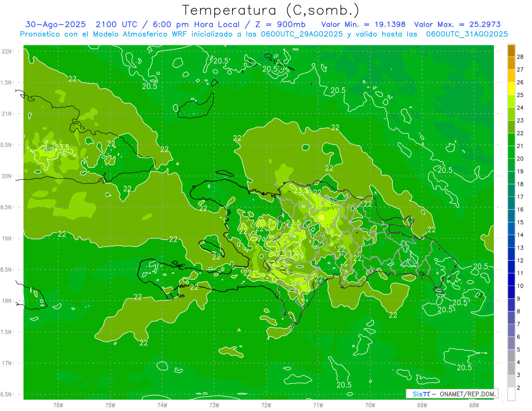
Task: Click the gray legend swatch between 3 and 4
Action: (x=511, y=368)
